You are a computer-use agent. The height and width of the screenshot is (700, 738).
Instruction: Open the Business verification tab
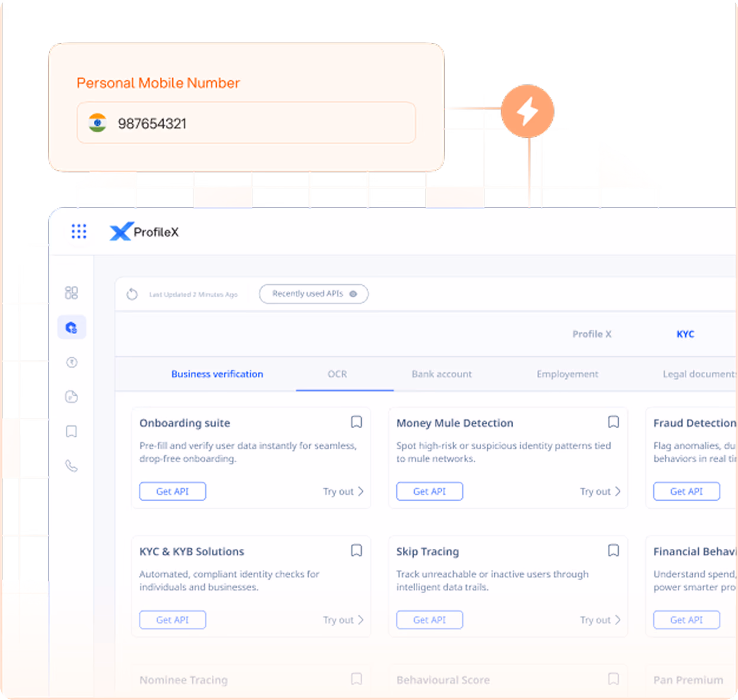pyautogui.click(x=217, y=374)
